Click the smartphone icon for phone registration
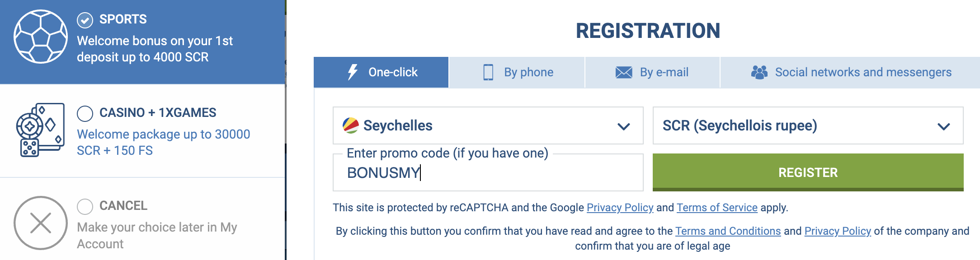The image size is (980, 260). pos(488,72)
